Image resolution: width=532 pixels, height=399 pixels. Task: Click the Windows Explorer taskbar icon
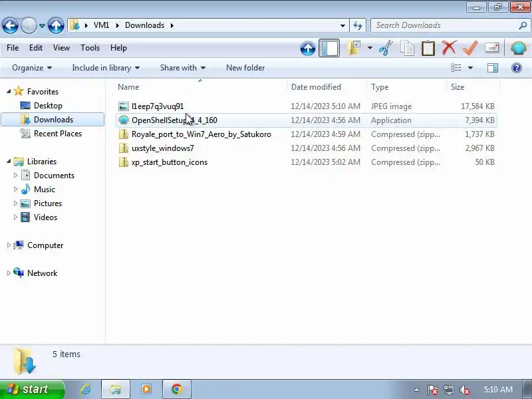(115, 389)
